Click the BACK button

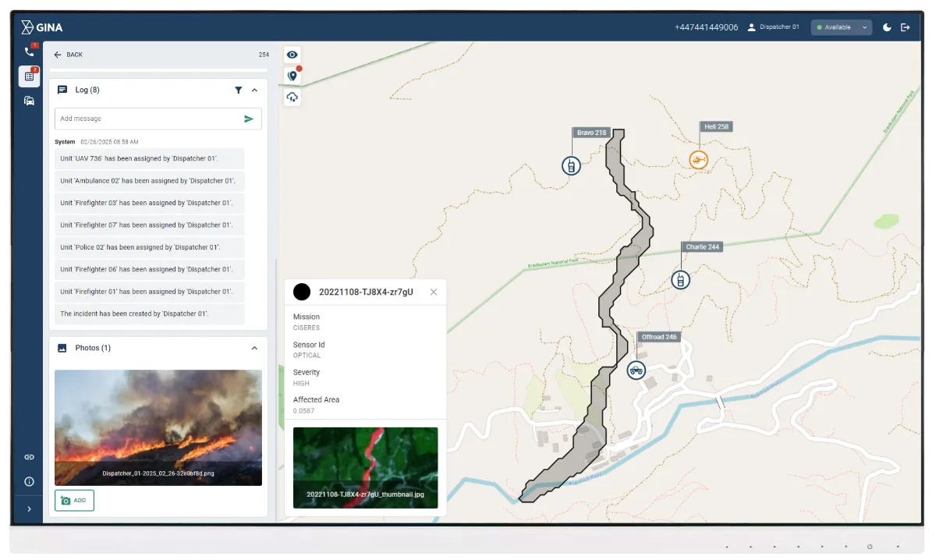pyautogui.click(x=68, y=55)
